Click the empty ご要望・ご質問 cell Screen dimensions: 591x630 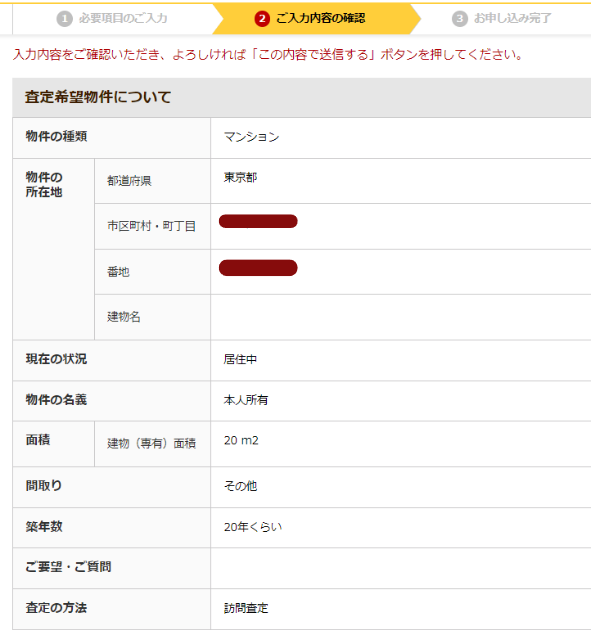[x=401, y=568]
